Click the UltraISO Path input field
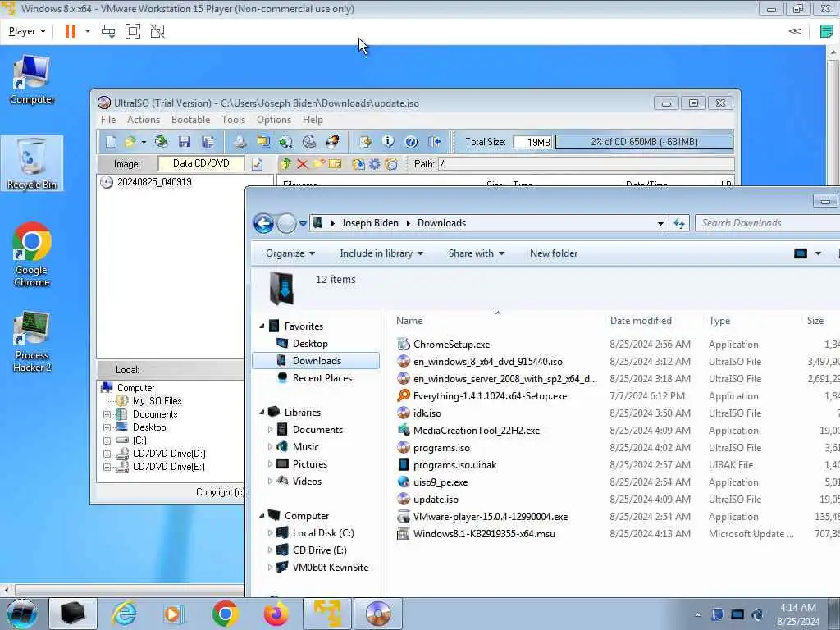 [586, 164]
